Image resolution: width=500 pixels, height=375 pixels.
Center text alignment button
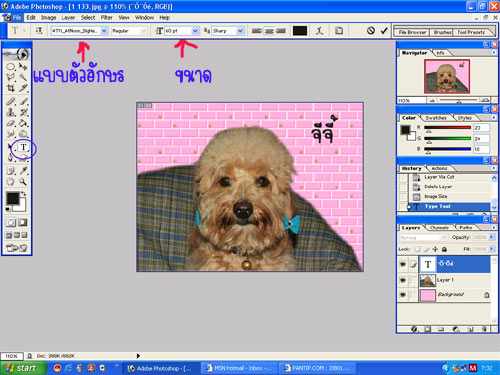269,31
